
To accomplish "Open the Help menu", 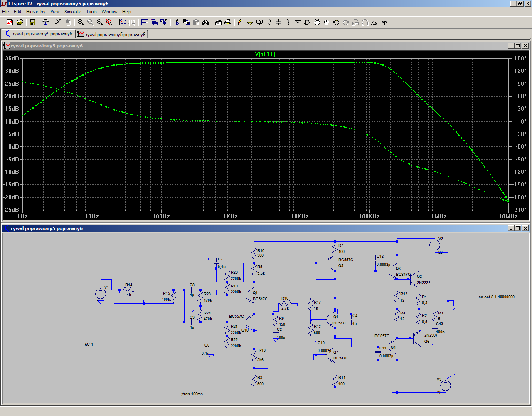I will point(127,12).
